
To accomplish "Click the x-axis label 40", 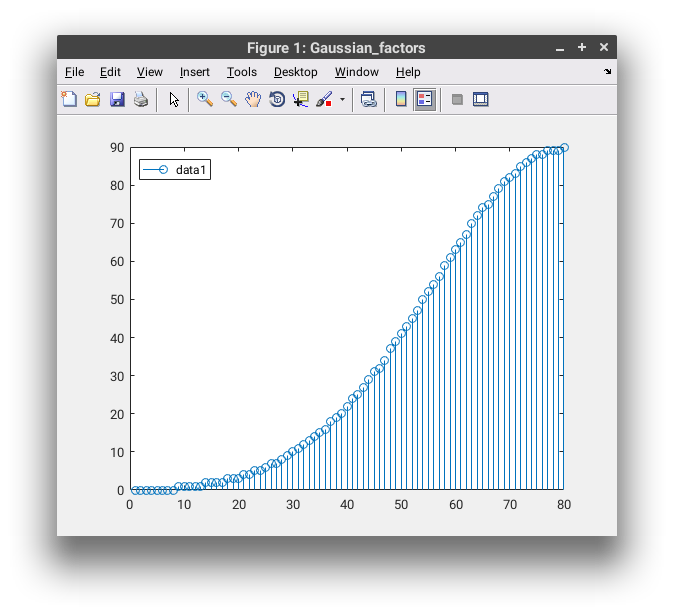I will [347, 505].
